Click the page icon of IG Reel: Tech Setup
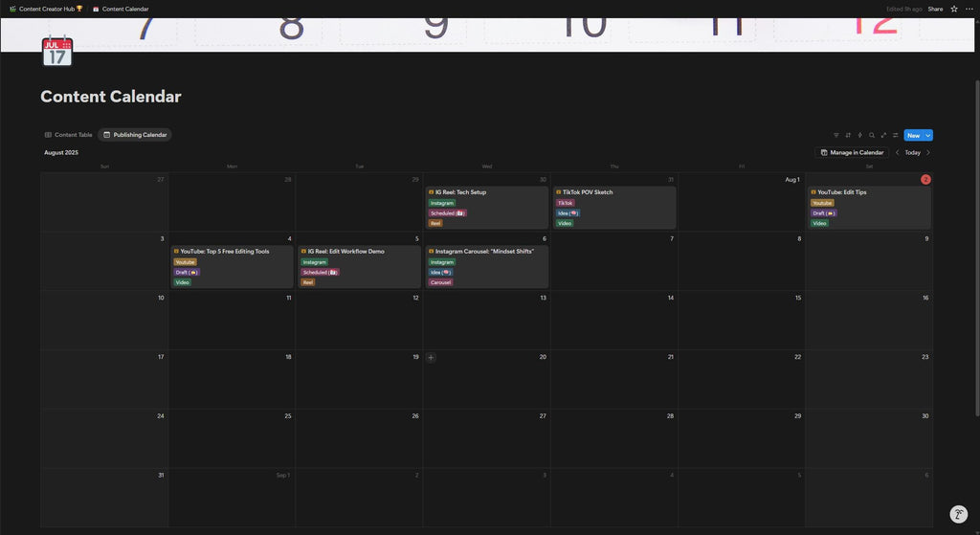Image resolution: width=980 pixels, height=535 pixels. point(432,191)
